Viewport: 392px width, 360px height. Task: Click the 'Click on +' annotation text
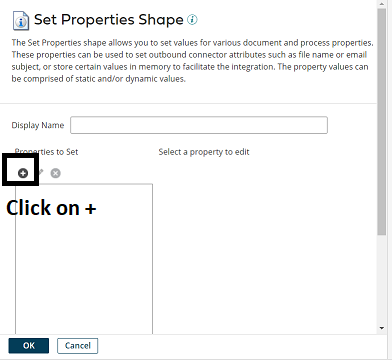coord(51,208)
